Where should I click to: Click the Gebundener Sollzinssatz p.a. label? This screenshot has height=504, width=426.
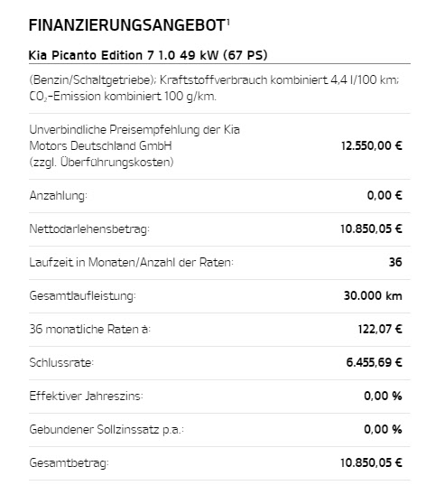pos(106,430)
